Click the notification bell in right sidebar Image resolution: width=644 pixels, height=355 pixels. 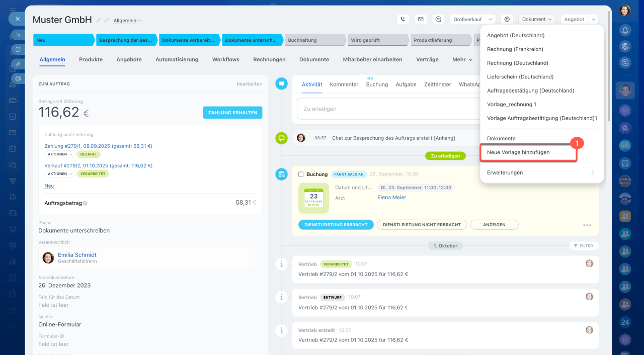[x=625, y=30]
